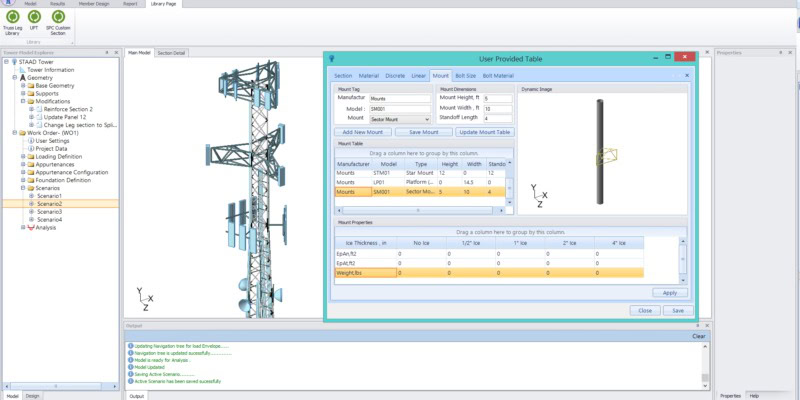The image size is (800, 400).
Task: Click the Analysis icon in the tree
Action: [31, 227]
